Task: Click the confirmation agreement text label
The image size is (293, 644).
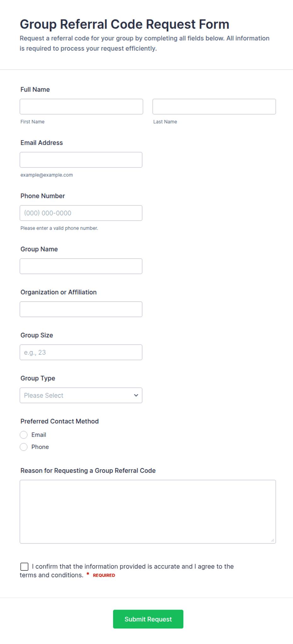Action: pyautogui.click(x=127, y=571)
